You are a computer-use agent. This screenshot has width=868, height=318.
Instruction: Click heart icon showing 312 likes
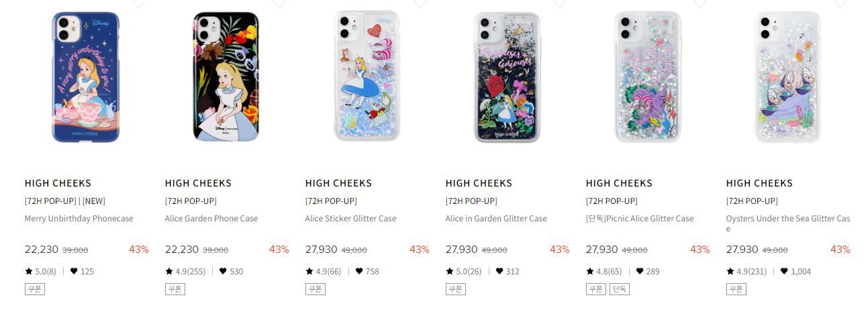(499, 272)
